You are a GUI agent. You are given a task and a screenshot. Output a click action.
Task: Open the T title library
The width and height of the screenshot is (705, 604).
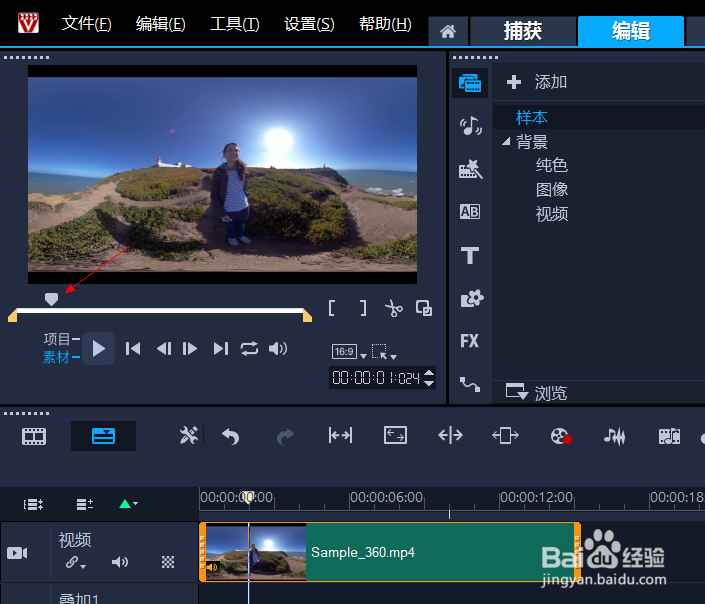[470, 255]
